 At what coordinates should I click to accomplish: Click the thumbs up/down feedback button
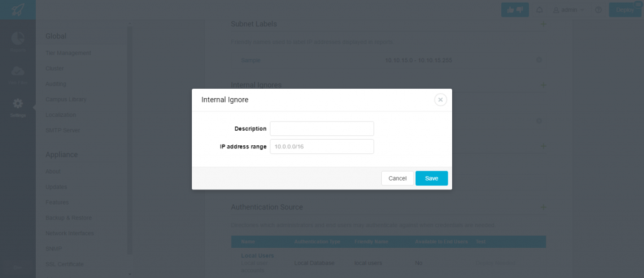(515, 10)
